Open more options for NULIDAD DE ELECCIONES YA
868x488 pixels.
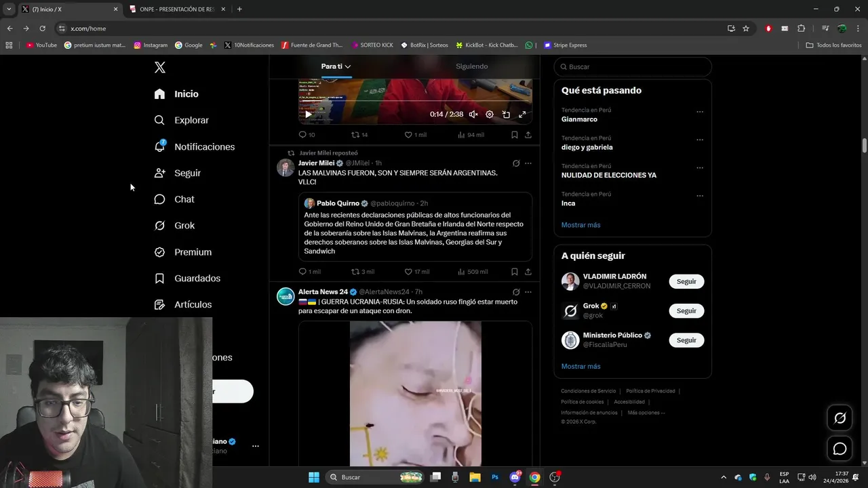[x=700, y=167]
